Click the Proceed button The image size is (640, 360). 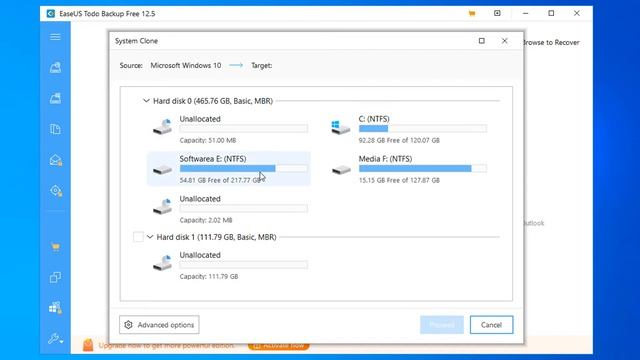pyautogui.click(x=442, y=325)
